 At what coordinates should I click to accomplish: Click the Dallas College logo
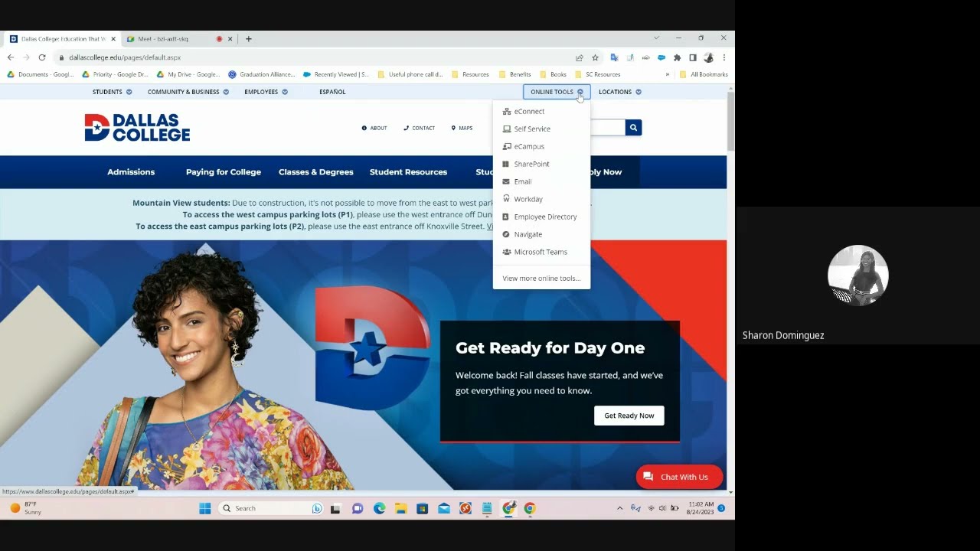(x=137, y=128)
